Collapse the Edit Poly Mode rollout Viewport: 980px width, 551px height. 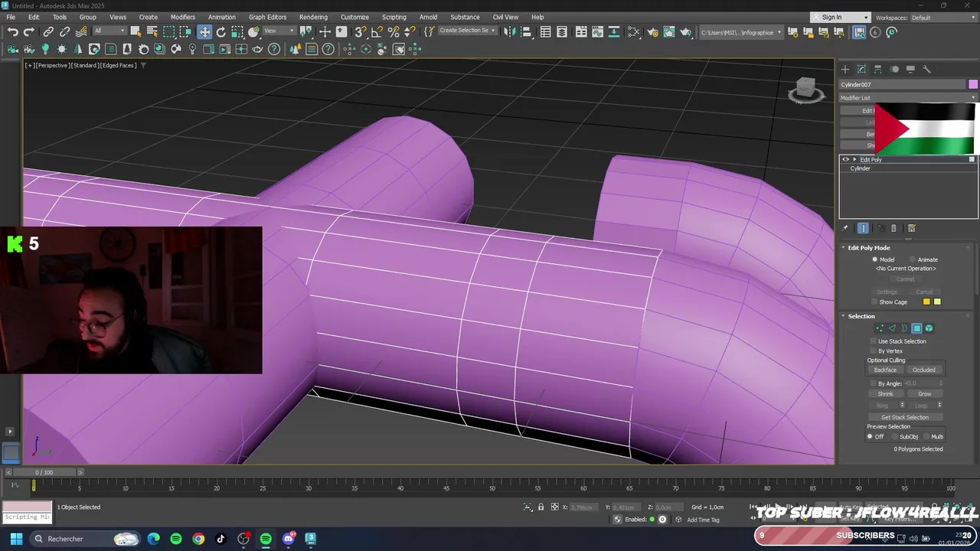(844, 248)
